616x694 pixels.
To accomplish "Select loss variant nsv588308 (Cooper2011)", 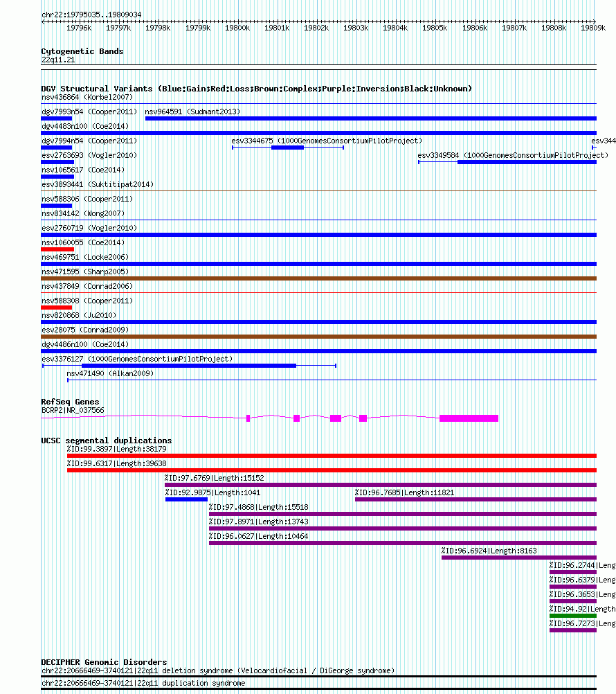I will tap(87, 301).
